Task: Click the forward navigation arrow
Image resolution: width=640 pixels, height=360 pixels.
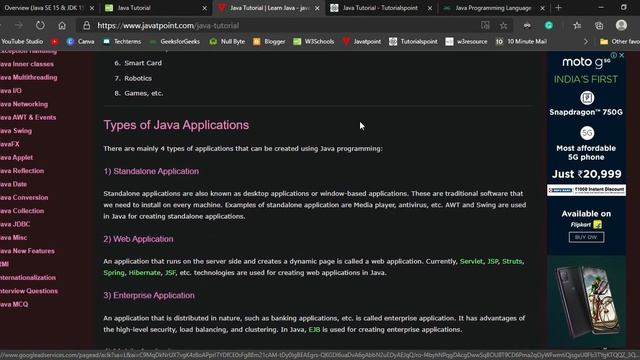Action: [x=18, y=25]
